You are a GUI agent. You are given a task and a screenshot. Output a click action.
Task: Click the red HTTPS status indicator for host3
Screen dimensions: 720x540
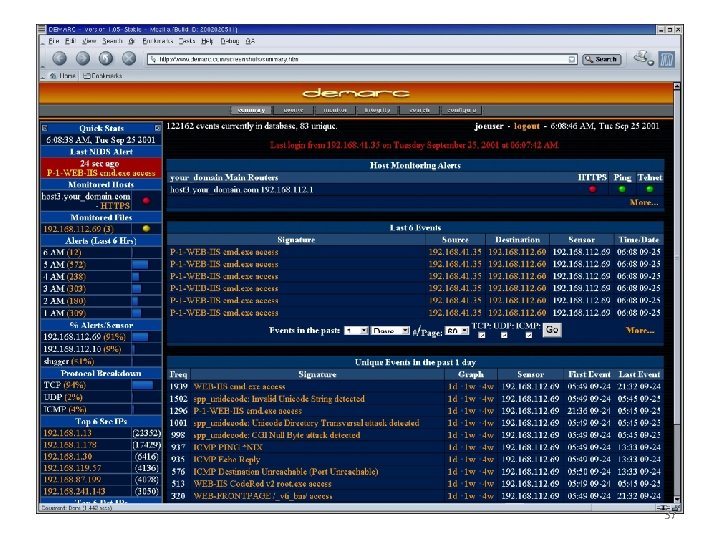592,189
